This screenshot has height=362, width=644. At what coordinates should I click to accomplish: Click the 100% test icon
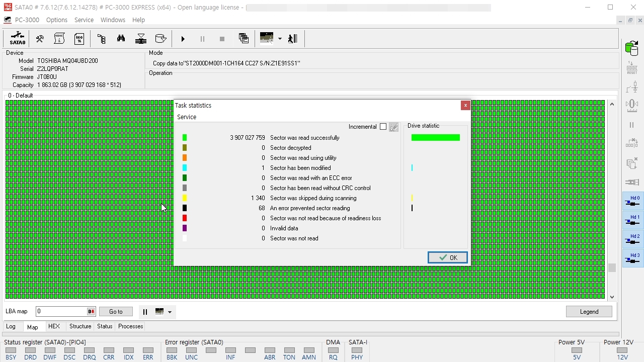pos(79,39)
